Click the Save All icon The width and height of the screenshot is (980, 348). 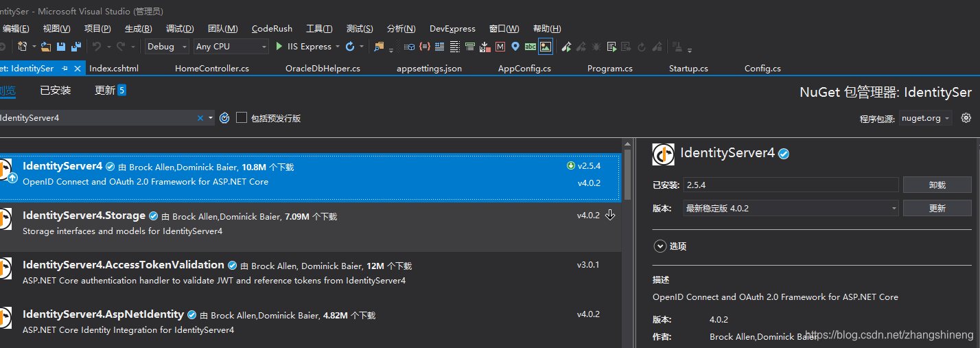[x=76, y=47]
